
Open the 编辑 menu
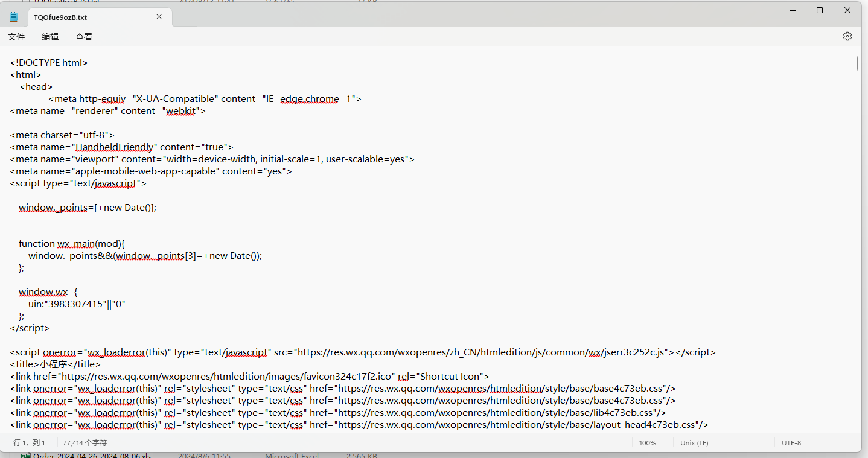pyautogui.click(x=50, y=37)
